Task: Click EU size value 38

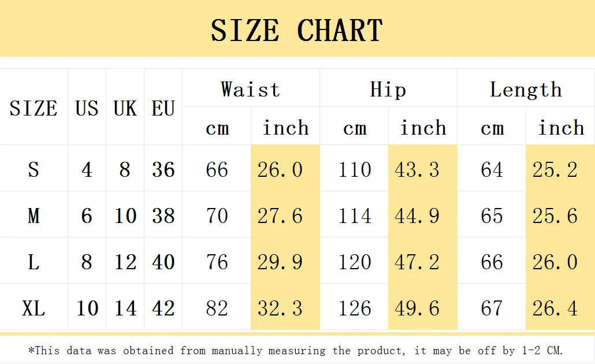Action: (163, 216)
